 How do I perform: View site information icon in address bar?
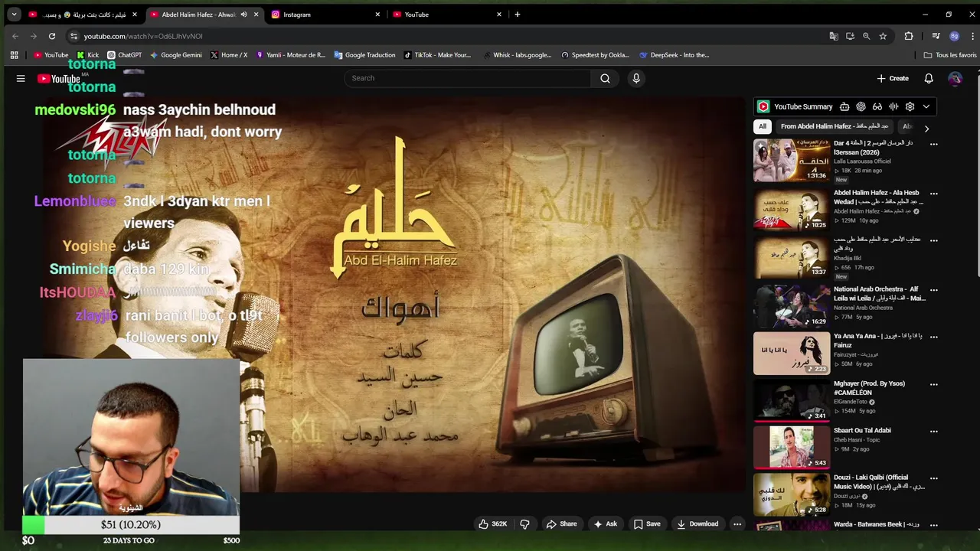73,36
